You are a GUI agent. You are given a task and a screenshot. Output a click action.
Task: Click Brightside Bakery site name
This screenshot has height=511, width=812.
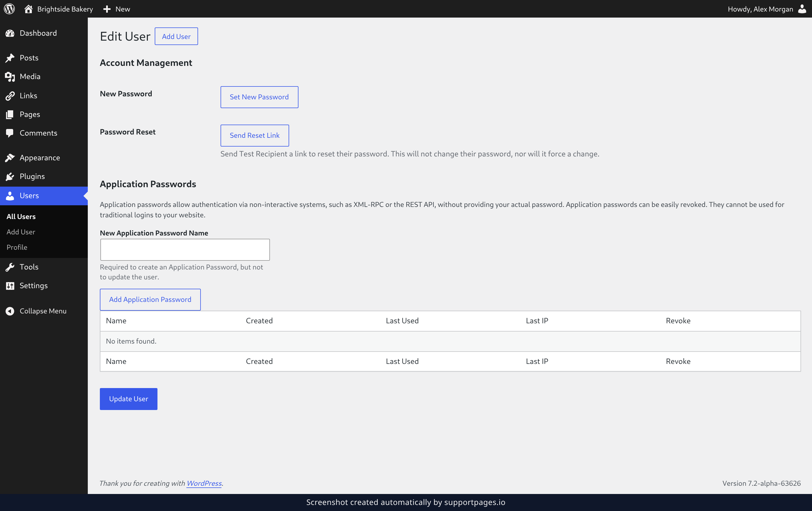[x=65, y=9]
